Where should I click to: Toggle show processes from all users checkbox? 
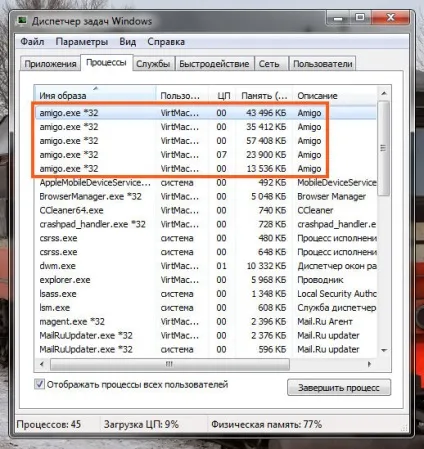(x=39, y=384)
